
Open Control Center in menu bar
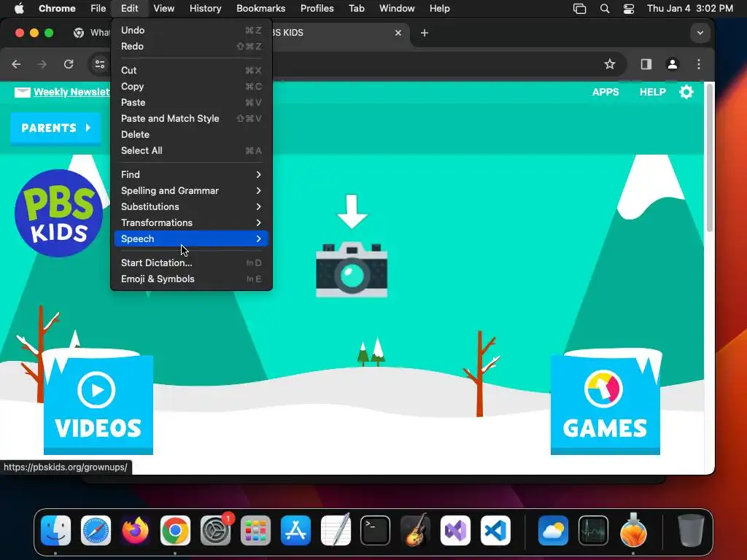(x=629, y=9)
